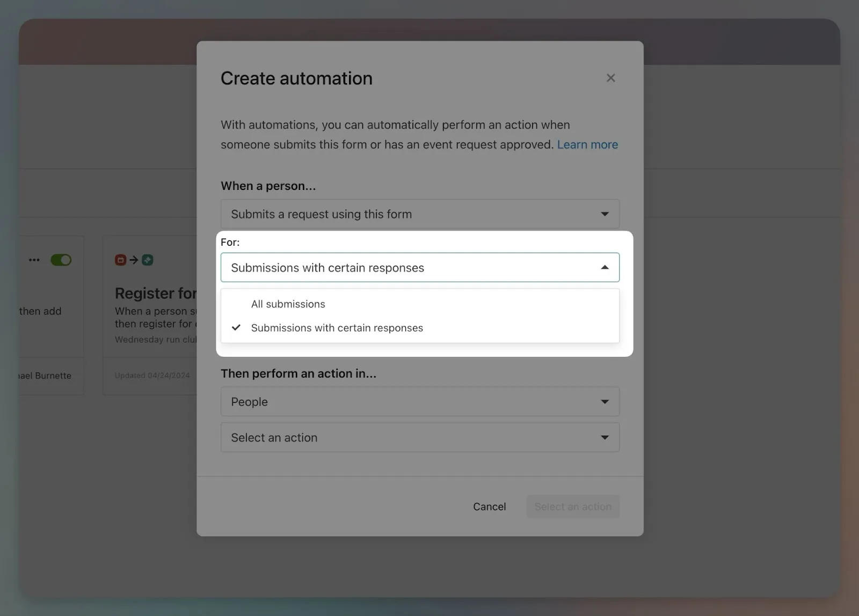Open the three-dot more options menu
Screen dimensions: 859x616
(x=34, y=260)
